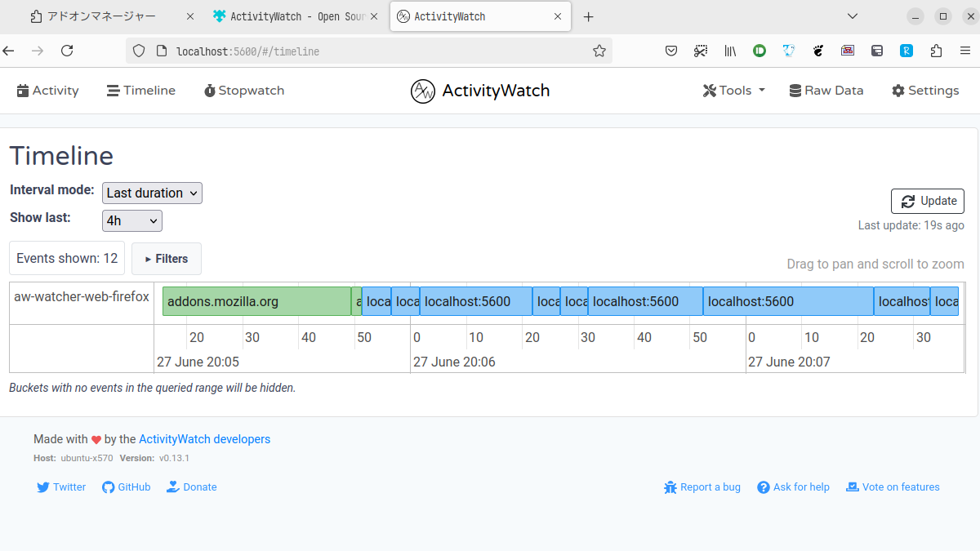The width and height of the screenshot is (980, 551).
Task: Open the blue R extension icon
Action: click(906, 51)
